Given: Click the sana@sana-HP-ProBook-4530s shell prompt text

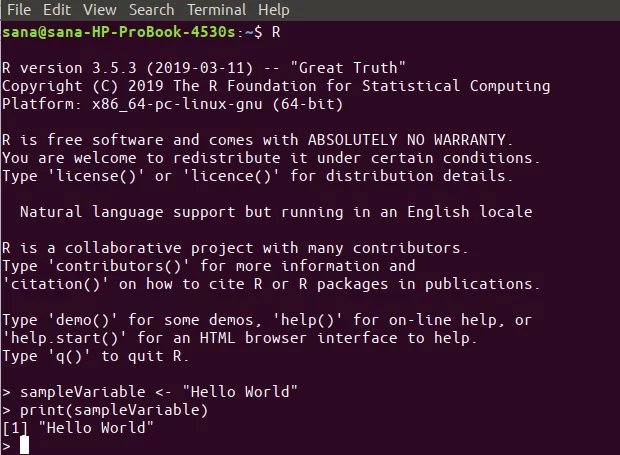Looking at the screenshot, I should [119, 32].
